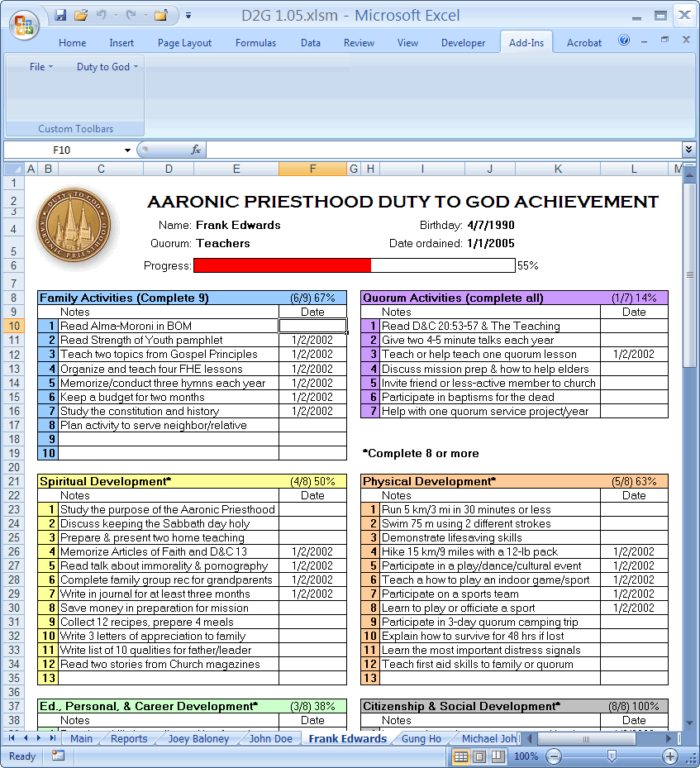Open the Undo history dropdown arrow

(116, 16)
